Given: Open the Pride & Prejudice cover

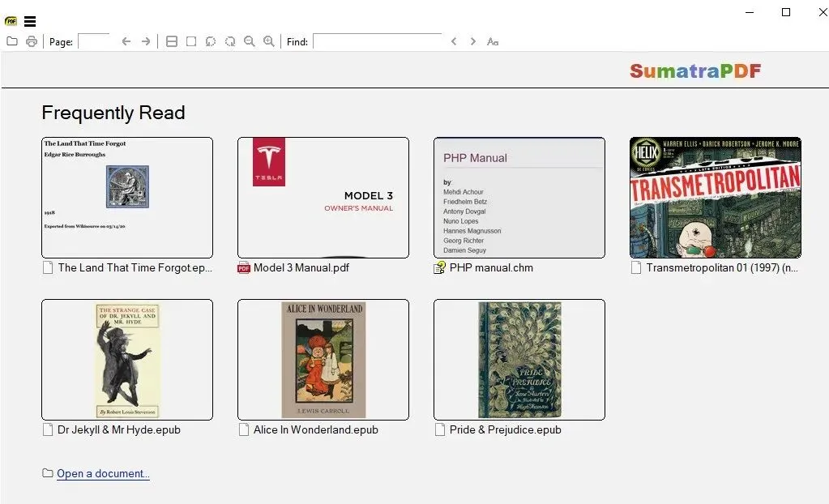Looking at the screenshot, I should (x=519, y=360).
